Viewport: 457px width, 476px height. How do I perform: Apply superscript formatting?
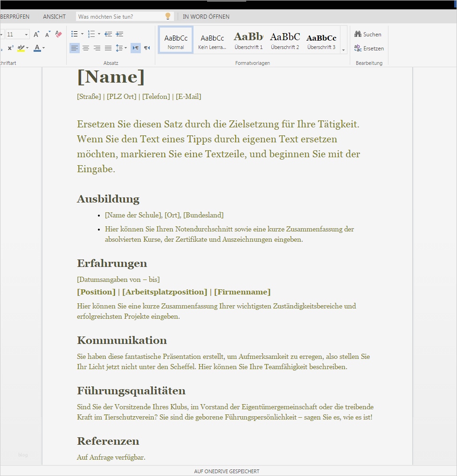pyautogui.click(x=11, y=48)
